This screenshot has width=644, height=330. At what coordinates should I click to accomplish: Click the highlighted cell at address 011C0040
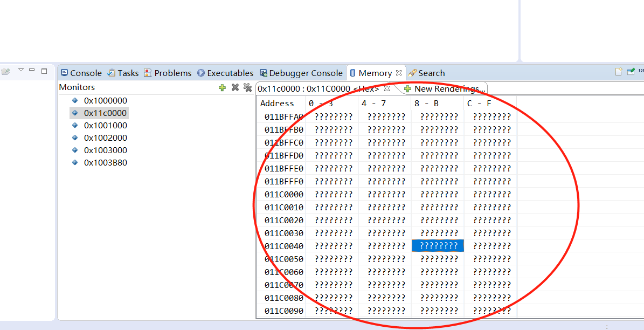(x=437, y=246)
